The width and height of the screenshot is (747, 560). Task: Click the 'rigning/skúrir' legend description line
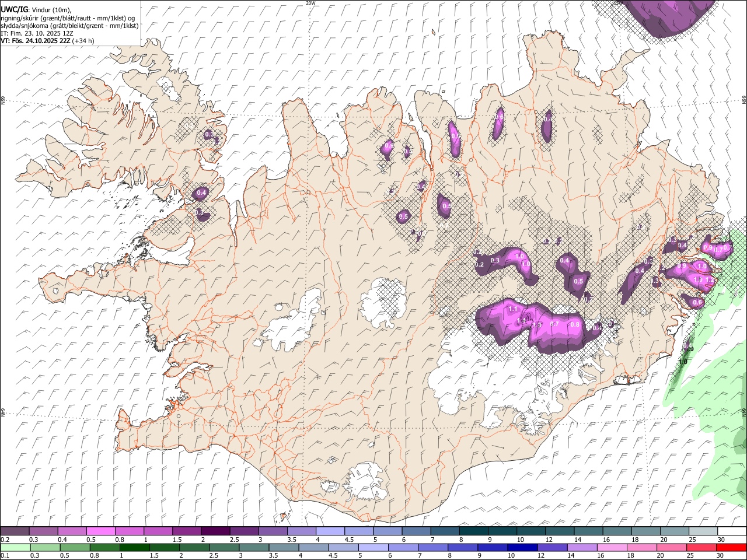[x=68, y=18]
